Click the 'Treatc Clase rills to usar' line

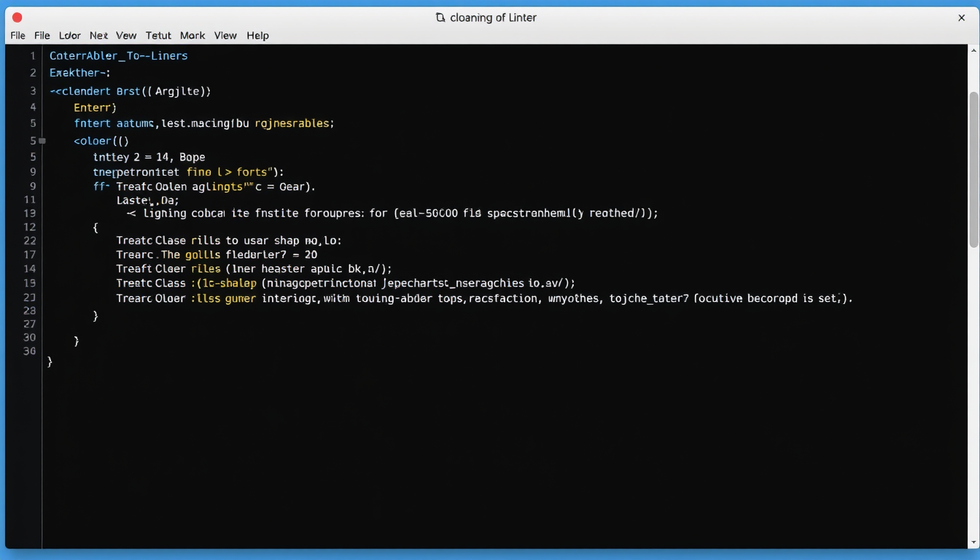[228, 240]
